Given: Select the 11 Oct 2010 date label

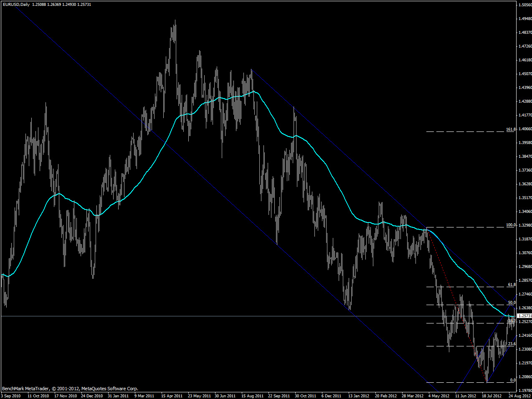Looking at the screenshot, I should click(38, 396).
